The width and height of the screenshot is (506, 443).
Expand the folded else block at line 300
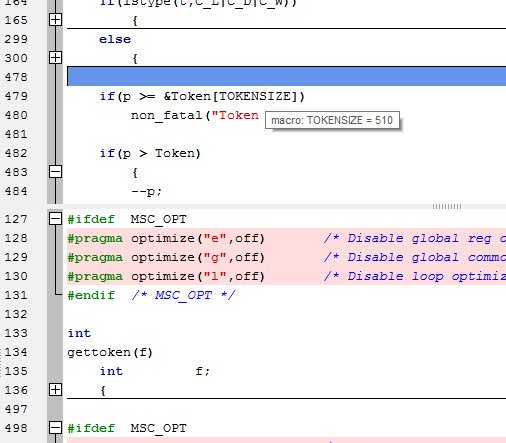55,58
